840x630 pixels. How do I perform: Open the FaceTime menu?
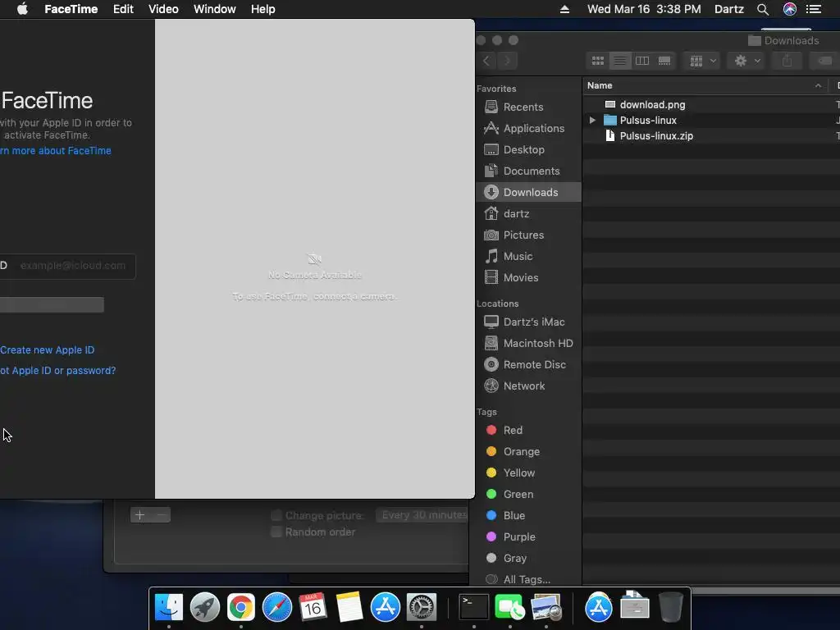point(71,9)
